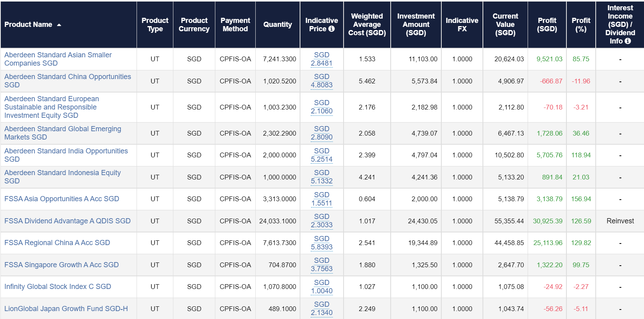Open FSSA Dividend Advantage A QDIS SGD

67,221
